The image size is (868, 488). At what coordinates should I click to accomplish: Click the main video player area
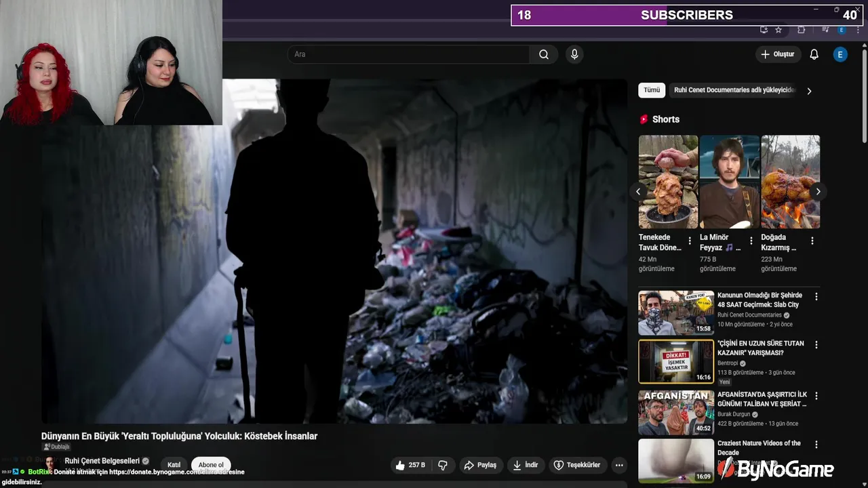pyautogui.click(x=334, y=251)
